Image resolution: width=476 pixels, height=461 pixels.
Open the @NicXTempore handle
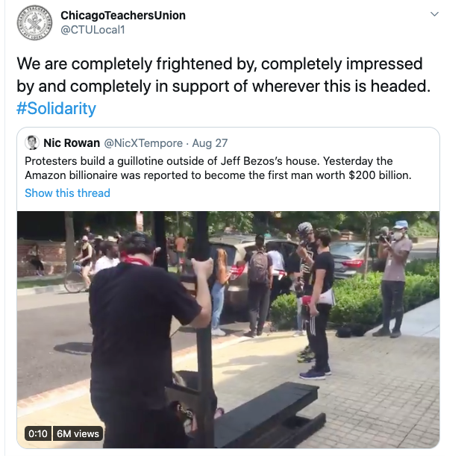[143, 143]
